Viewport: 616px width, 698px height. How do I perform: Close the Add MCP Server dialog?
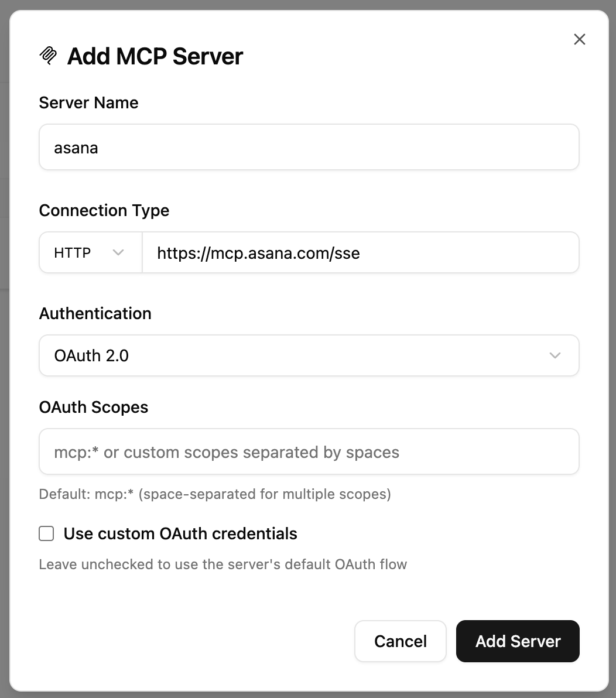[x=579, y=39]
